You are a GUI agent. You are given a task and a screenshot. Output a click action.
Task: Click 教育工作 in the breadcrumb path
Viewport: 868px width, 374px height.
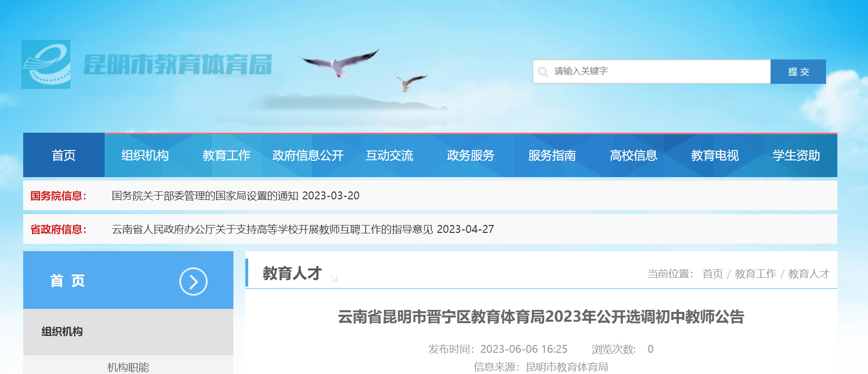point(755,274)
